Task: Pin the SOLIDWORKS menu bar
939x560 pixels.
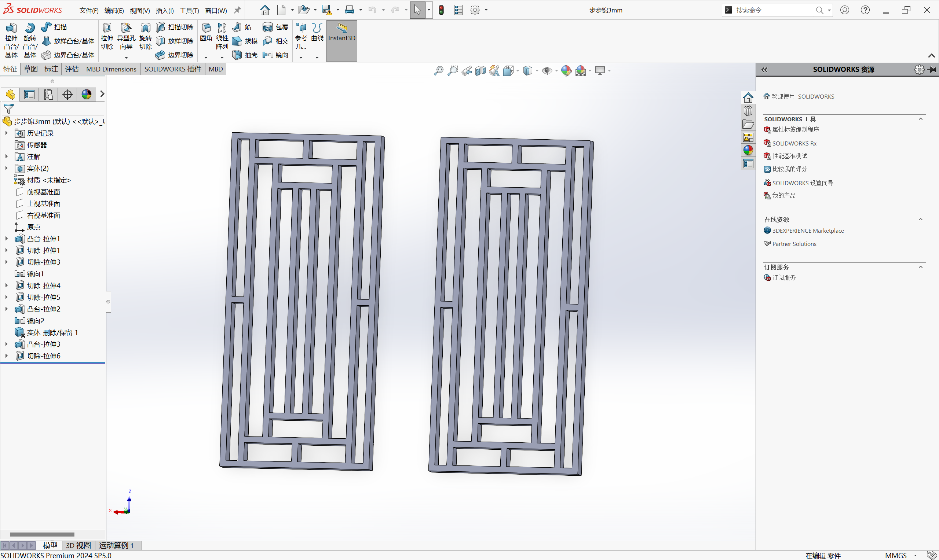Action: click(x=237, y=10)
